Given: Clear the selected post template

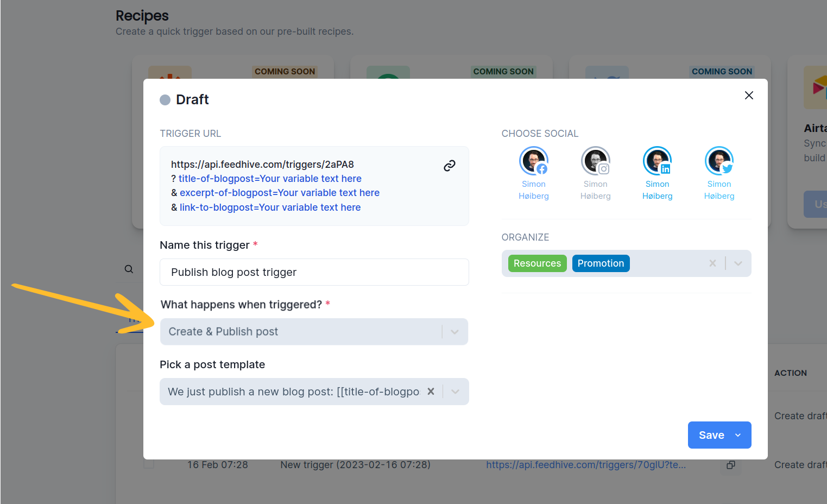Looking at the screenshot, I should (x=431, y=392).
